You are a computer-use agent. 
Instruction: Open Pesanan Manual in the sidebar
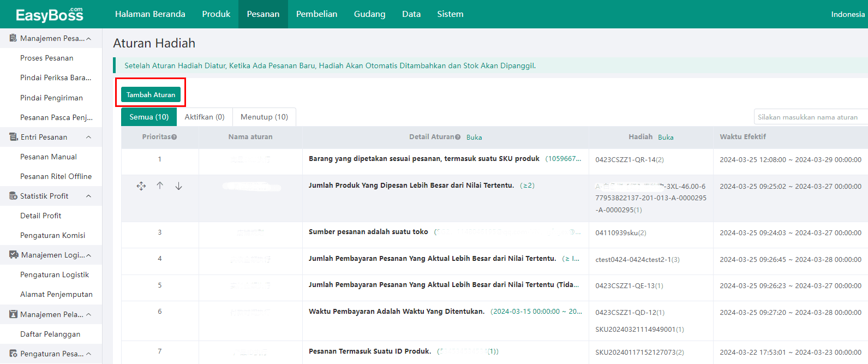click(49, 157)
